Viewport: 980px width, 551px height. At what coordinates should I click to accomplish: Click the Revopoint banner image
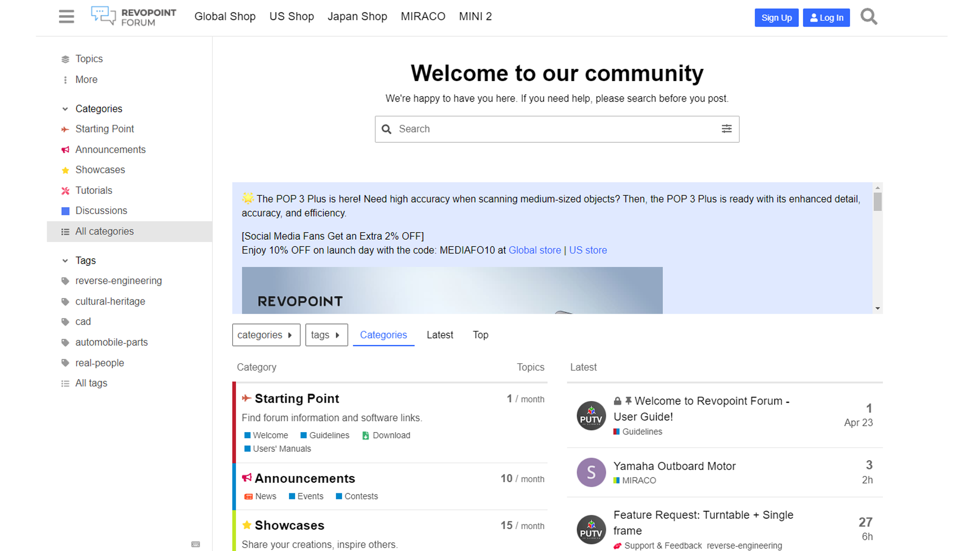coord(452,290)
